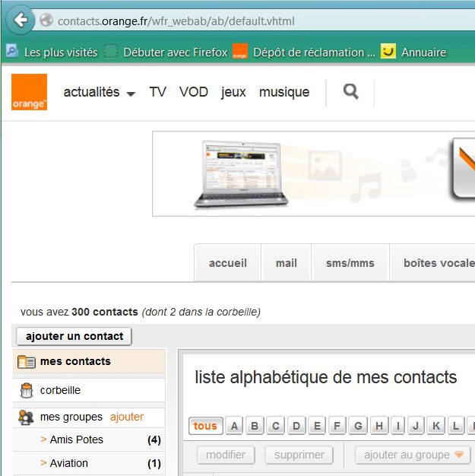Filter contacts by letter I
The height and width of the screenshot is (476, 475).
[398, 426]
